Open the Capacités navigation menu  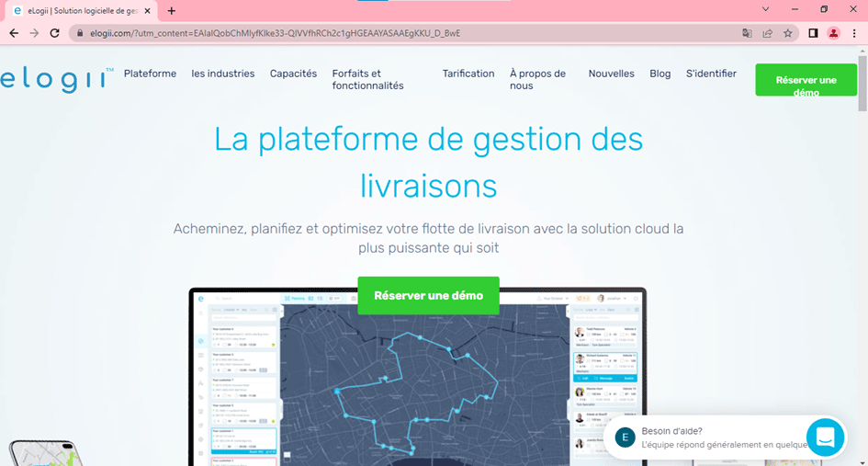coord(293,74)
